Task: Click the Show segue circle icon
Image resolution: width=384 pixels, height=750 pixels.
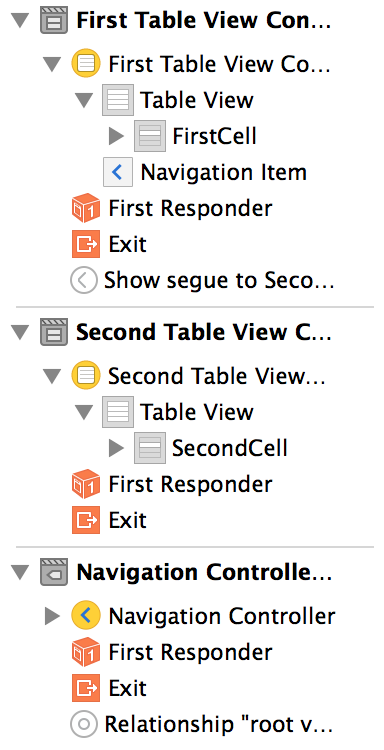Action: (84, 280)
